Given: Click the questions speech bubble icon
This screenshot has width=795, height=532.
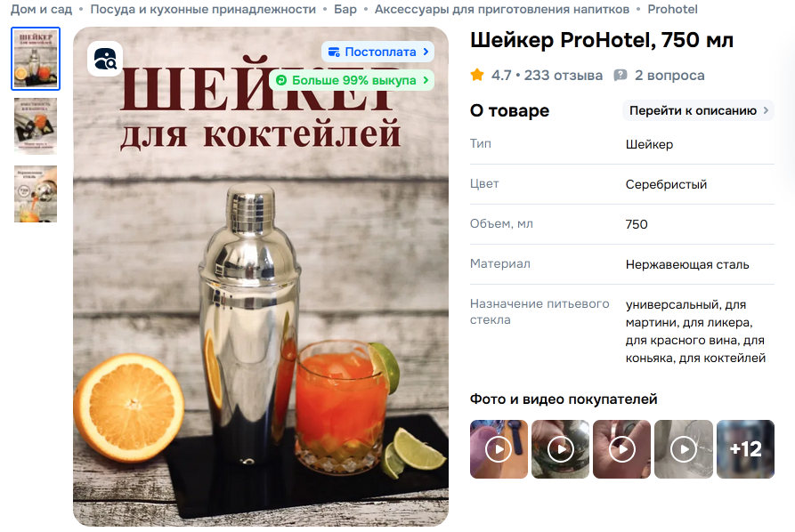Looking at the screenshot, I should [x=621, y=76].
